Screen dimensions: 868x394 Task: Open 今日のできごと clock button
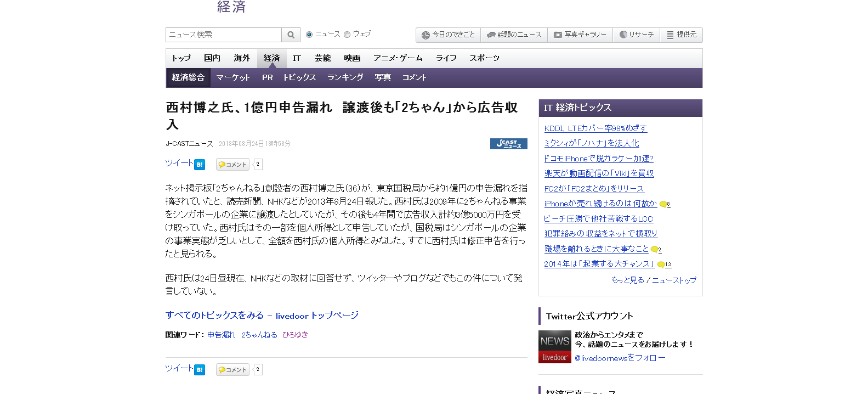point(448,35)
